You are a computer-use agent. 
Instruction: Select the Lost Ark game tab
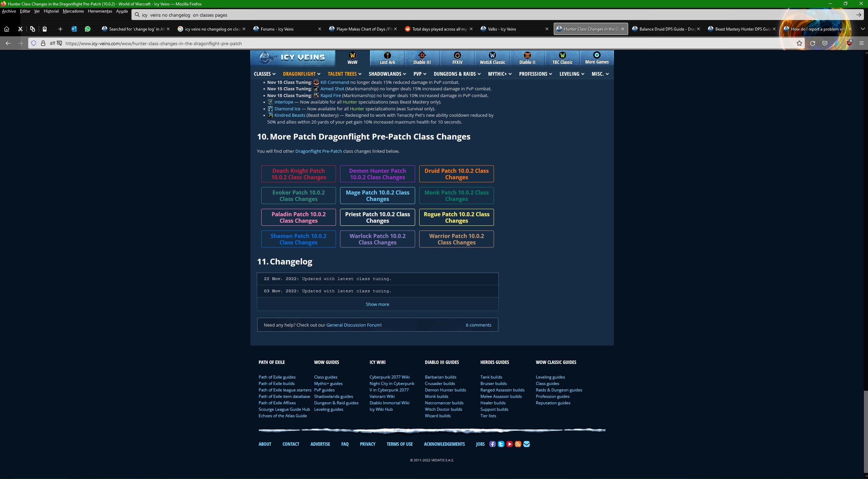coord(387,58)
